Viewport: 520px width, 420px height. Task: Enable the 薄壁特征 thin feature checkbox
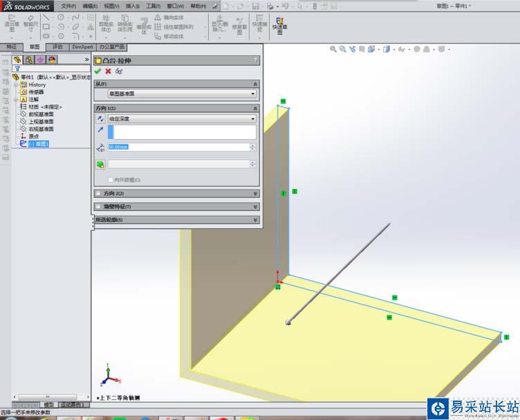(x=98, y=206)
